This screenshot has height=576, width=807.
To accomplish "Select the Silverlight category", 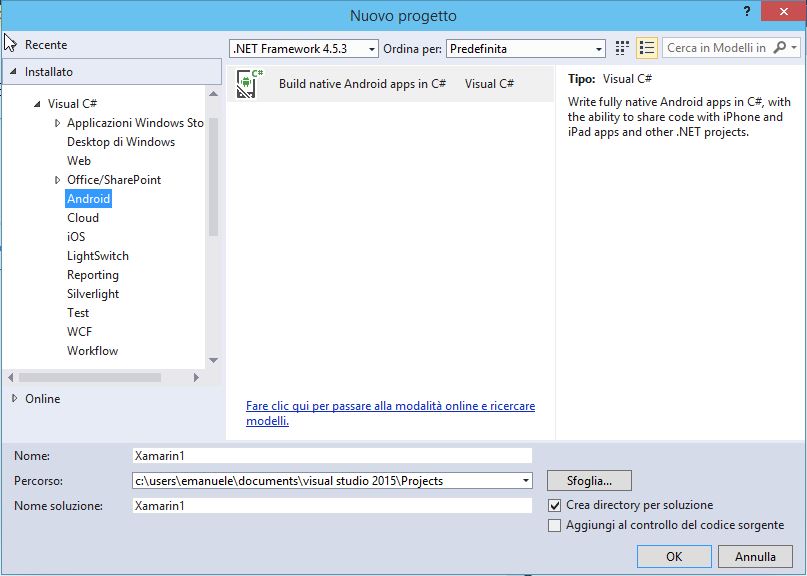I will click(93, 294).
